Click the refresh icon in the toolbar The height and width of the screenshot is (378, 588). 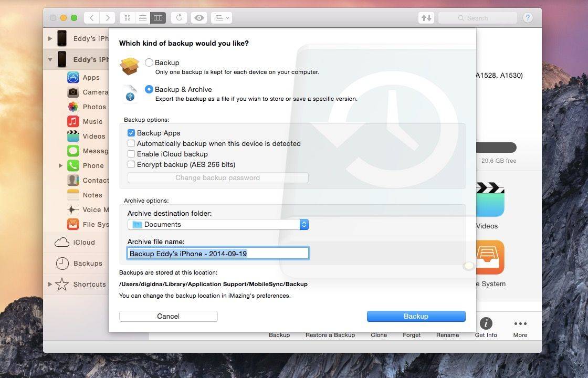click(x=179, y=18)
